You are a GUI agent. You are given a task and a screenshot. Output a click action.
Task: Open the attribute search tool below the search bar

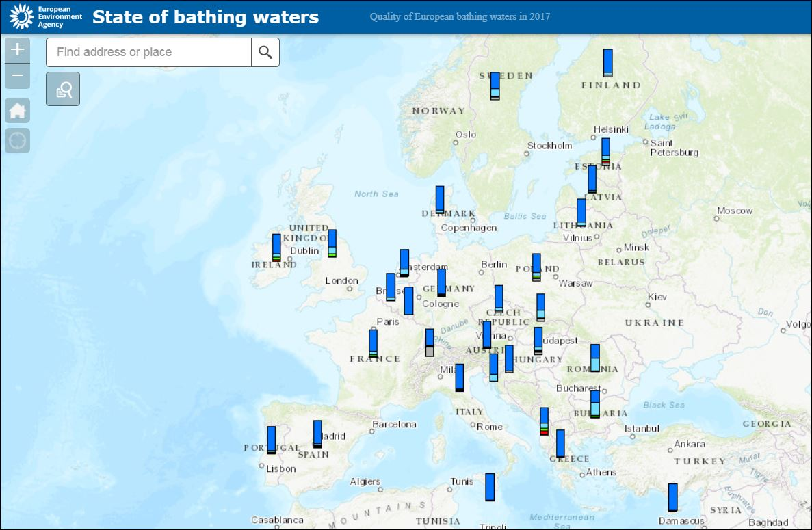click(62, 88)
